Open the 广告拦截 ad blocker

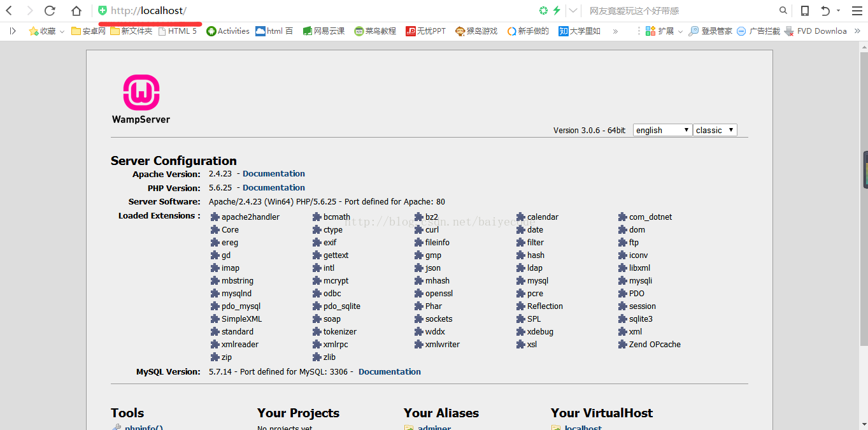click(758, 31)
